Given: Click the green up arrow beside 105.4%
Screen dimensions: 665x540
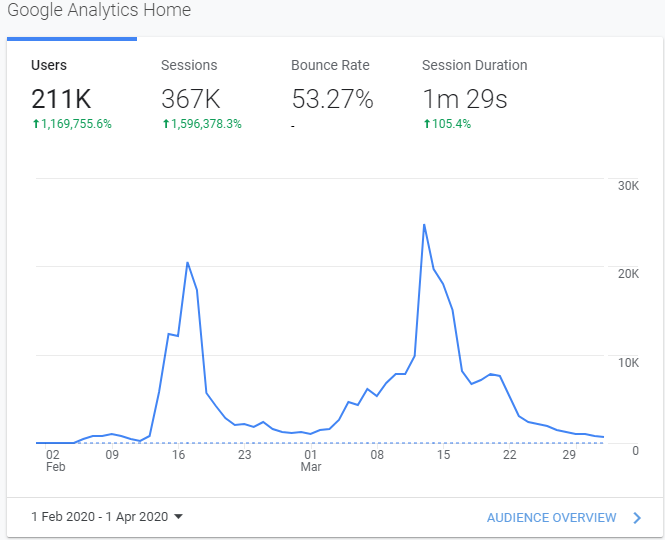Looking at the screenshot, I should click(x=427, y=124).
